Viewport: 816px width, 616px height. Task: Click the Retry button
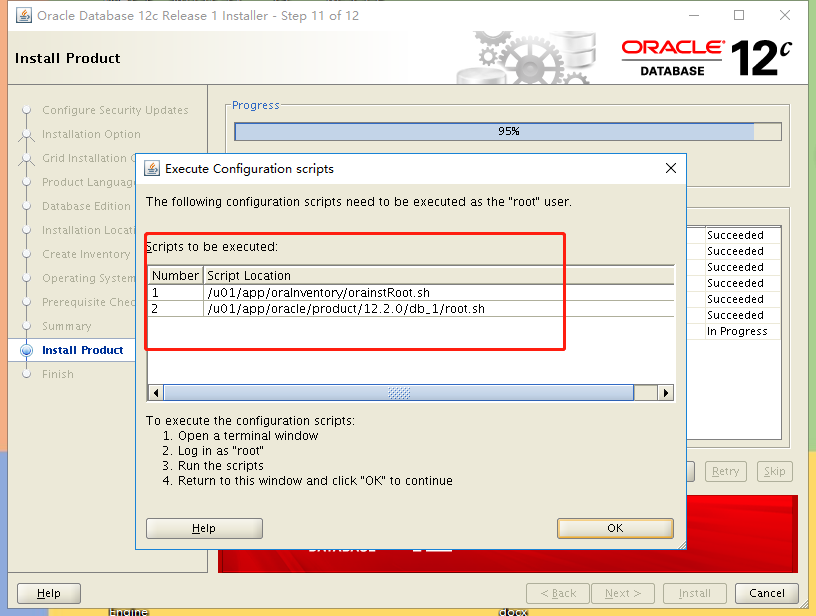[x=725, y=471]
